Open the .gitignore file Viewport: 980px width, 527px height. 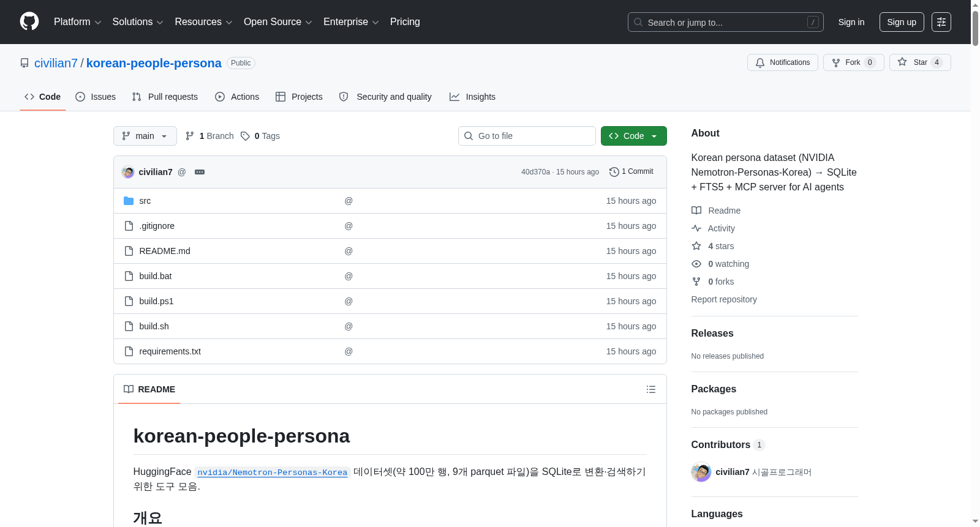(x=157, y=226)
